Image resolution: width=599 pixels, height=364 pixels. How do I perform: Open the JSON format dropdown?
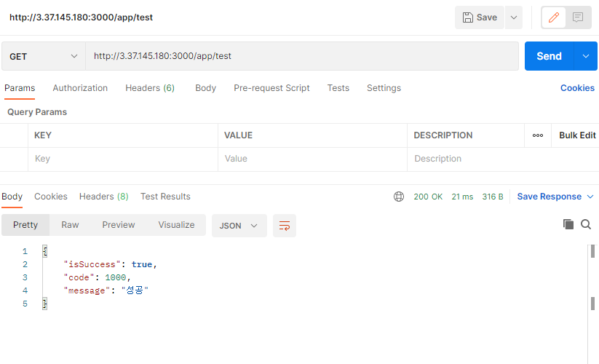coord(239,226)
